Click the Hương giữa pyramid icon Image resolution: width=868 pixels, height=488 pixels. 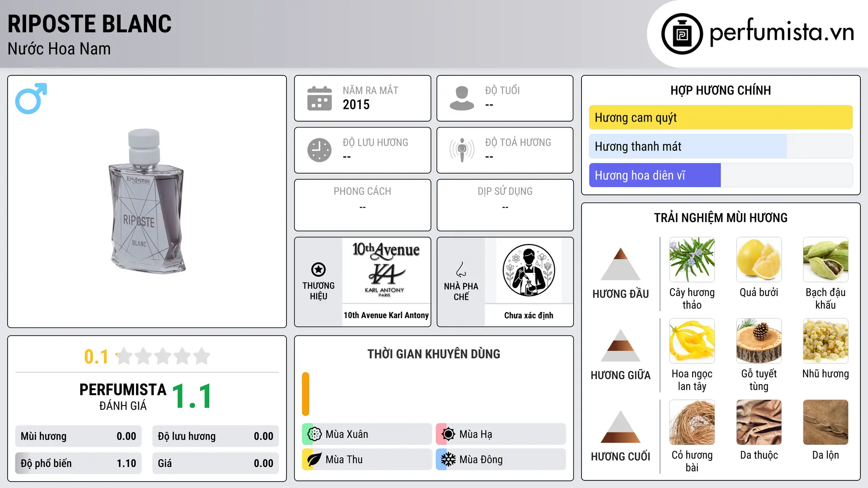620,345
